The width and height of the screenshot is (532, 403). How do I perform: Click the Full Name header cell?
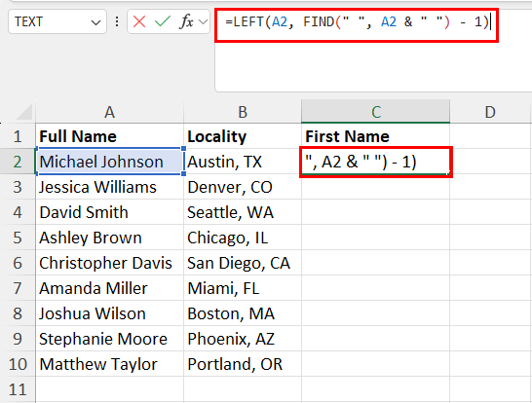coord(109,136)
